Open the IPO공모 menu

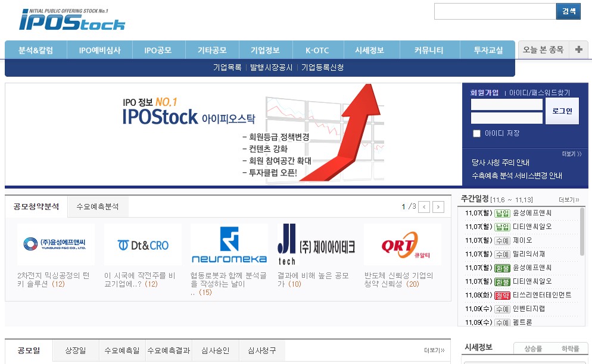158,50
